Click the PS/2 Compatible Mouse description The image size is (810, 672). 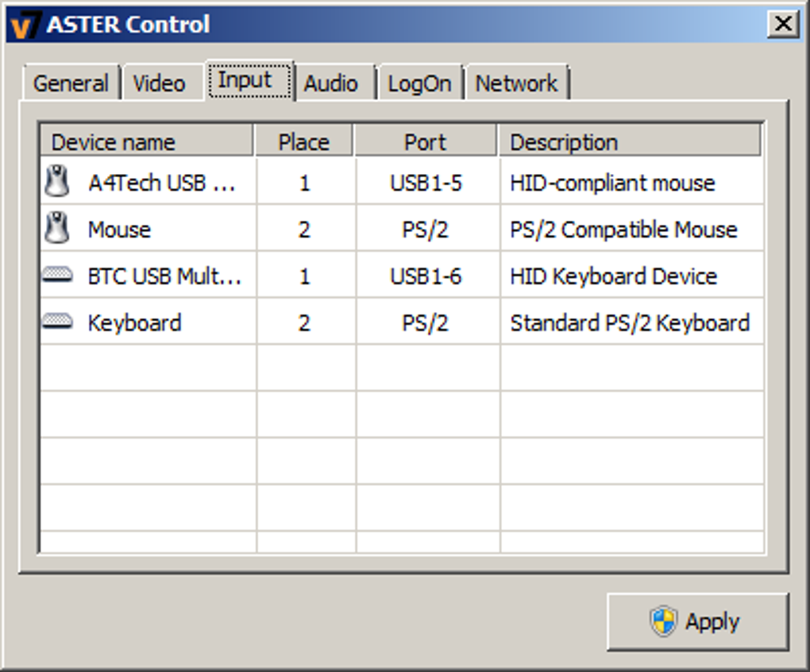[x=624, y=230]
